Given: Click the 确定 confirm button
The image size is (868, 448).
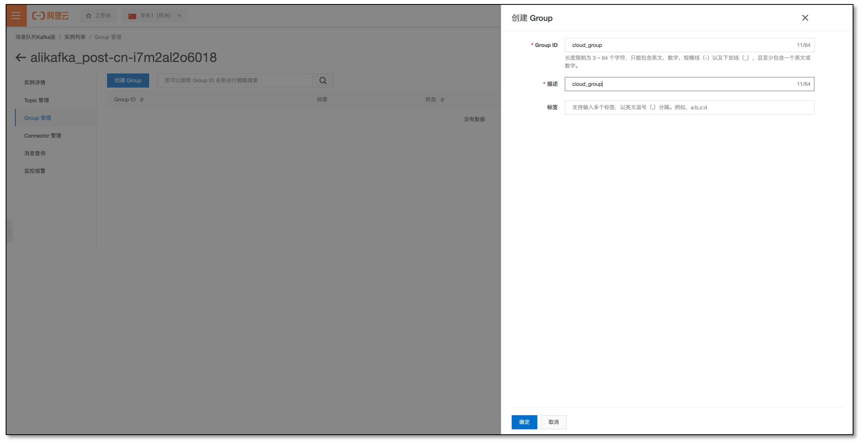Looking at the screenshot, I should [524, 422].
